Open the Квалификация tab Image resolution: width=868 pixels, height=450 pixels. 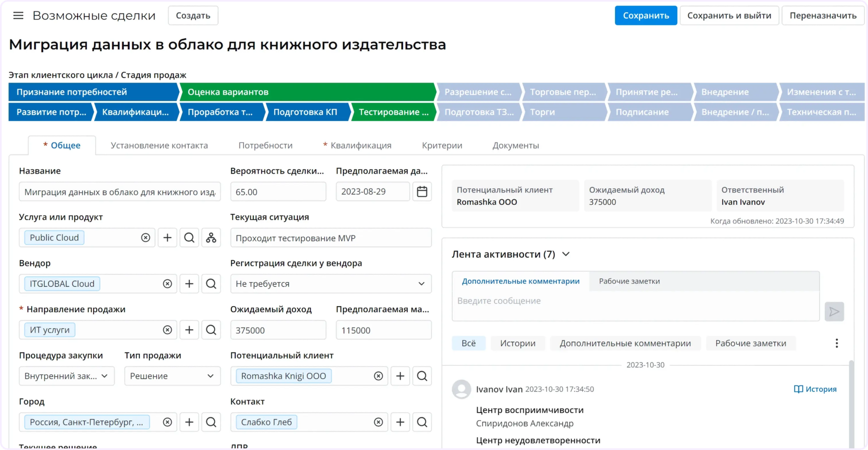pos(357,145)
